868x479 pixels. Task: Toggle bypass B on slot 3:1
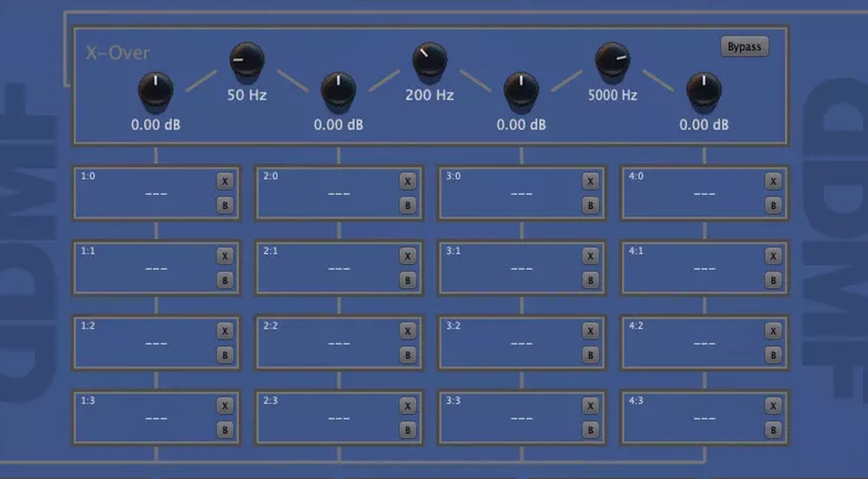[590, 281]
